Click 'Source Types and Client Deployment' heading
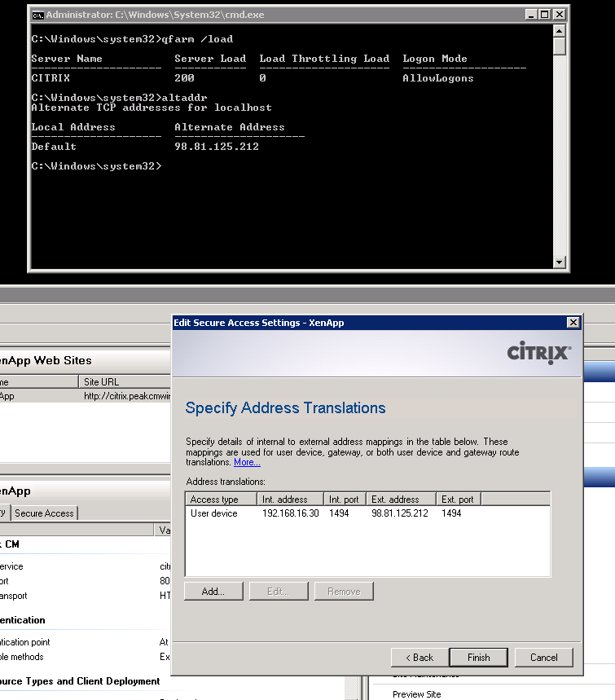615x700 pixels. click(x=80, y=681)
